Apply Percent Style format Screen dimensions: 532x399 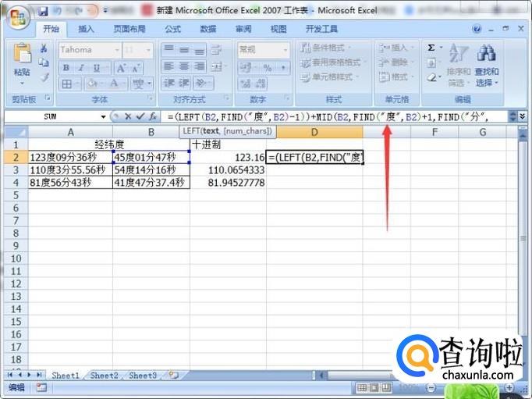268,68
